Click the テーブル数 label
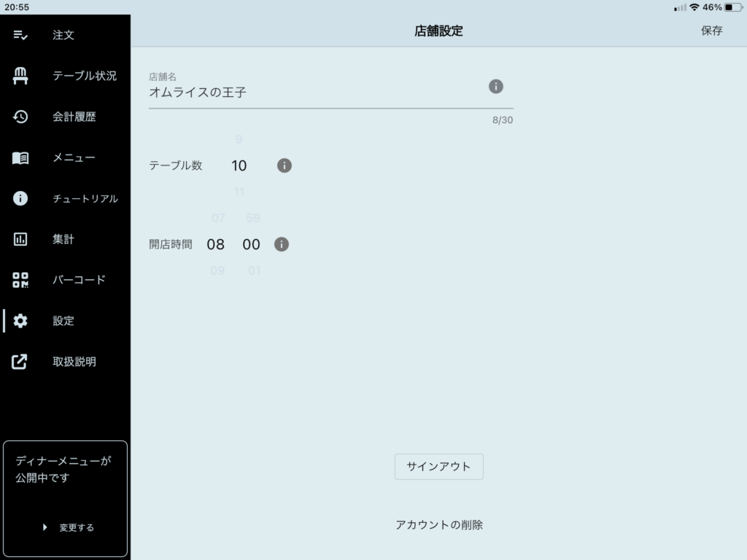747x560 pixels. pos(176,166)
